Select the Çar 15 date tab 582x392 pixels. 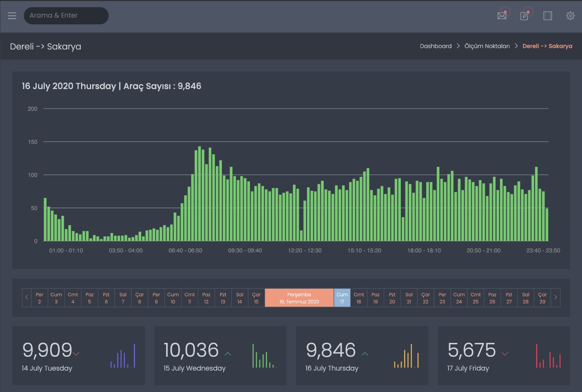pos(256,298)
